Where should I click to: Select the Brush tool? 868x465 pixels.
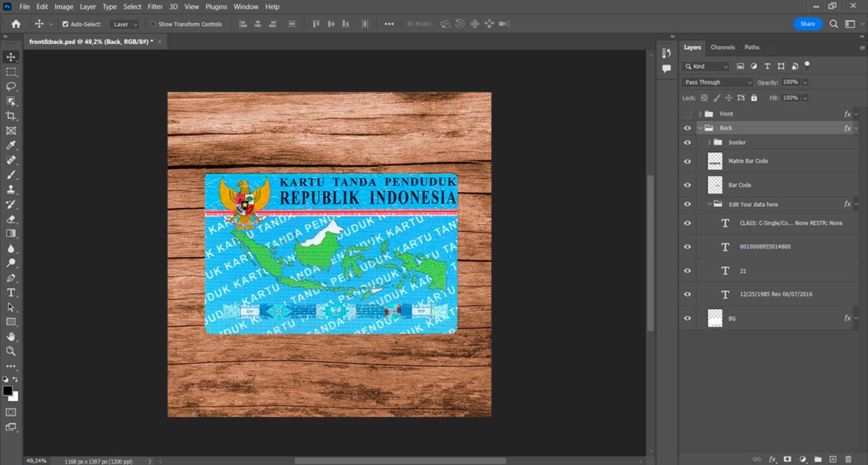(x=11, y=175)
